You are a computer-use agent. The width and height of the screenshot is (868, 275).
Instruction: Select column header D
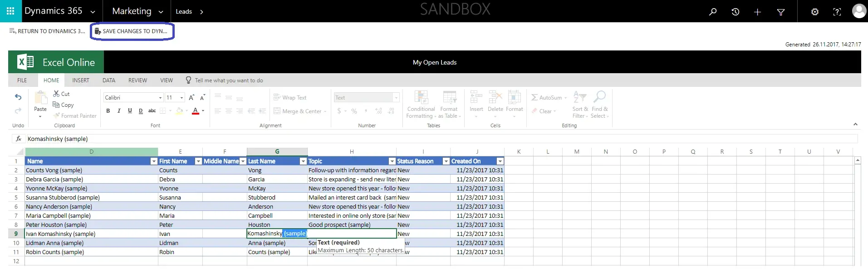point(91,151)
